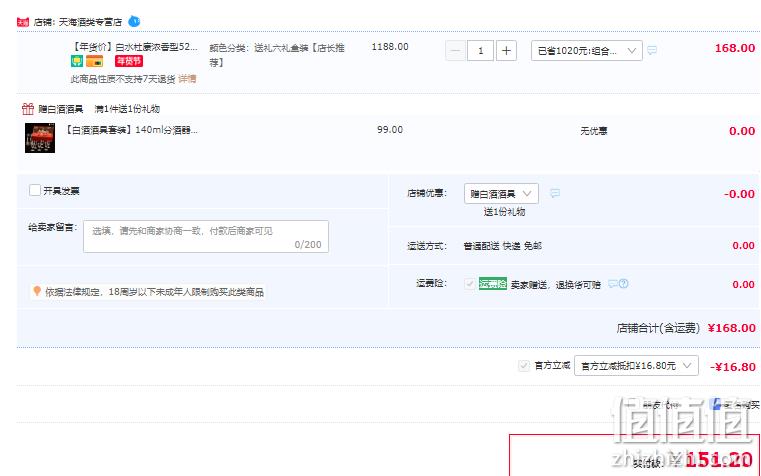
Task: Click 满1件送1份礼物 promotion text
Action: [x=127, y=109]
